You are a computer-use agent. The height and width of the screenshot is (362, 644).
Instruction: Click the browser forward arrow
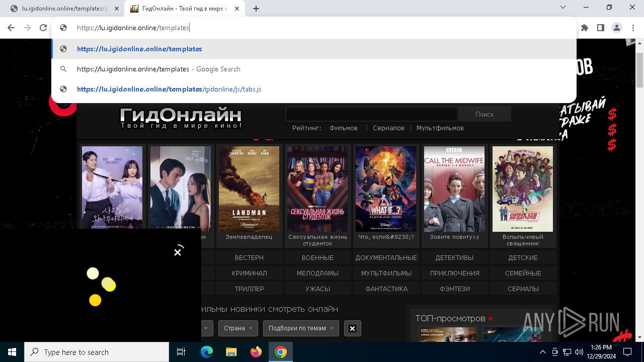(x=27, y=28)
